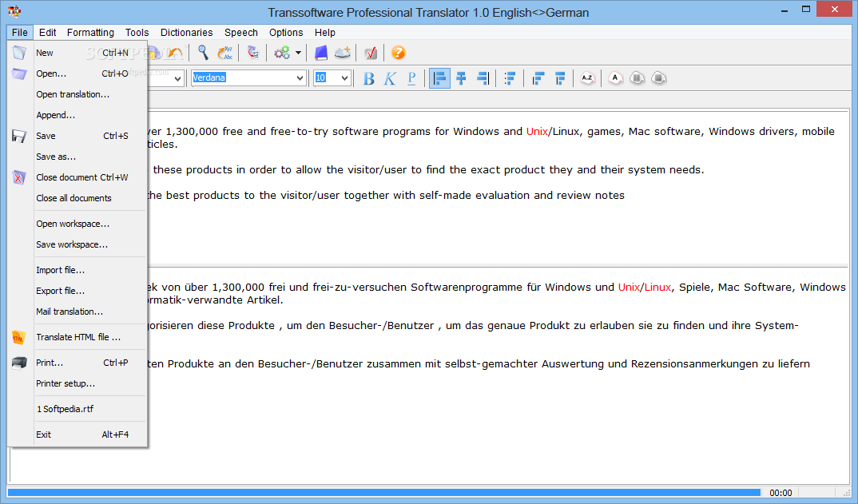Click the red word Linux in translation
Screen dimensions: 858x504
pos(657,288)
